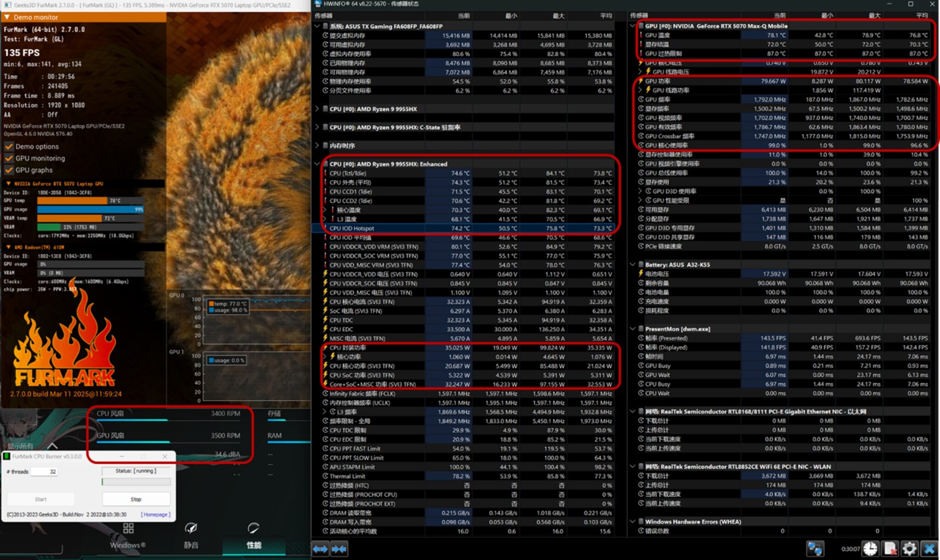Viewport: 940px width, 560px height.
Task: Select the GPU Crossbar 频率 row
Action: click(x=784, y=136)
